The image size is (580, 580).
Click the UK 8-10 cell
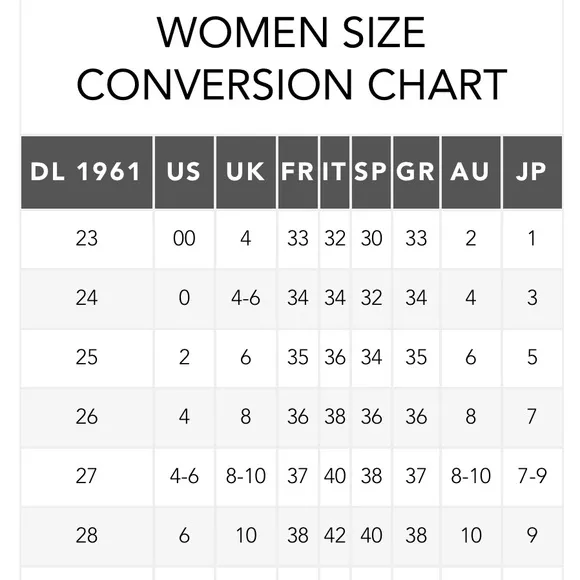tap(246, 477)
